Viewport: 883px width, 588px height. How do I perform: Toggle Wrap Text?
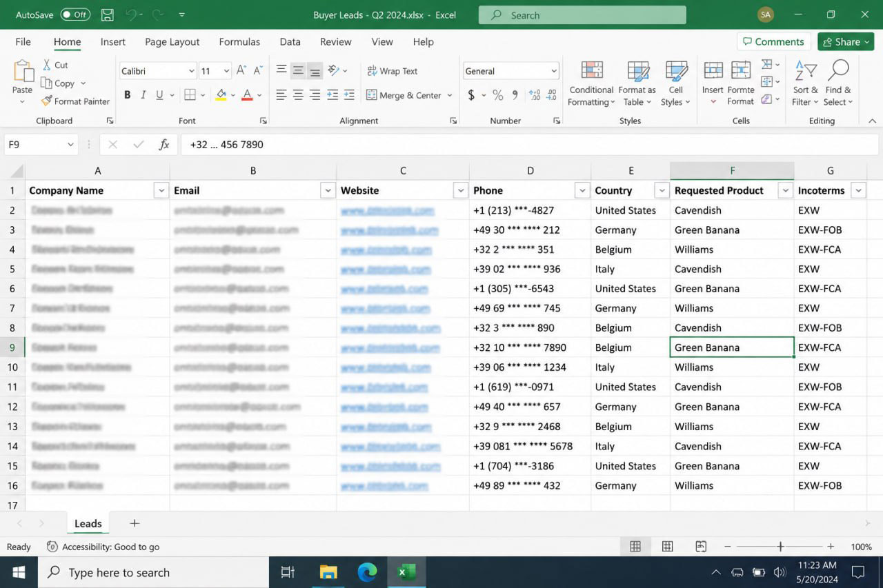tap(393, 71)
